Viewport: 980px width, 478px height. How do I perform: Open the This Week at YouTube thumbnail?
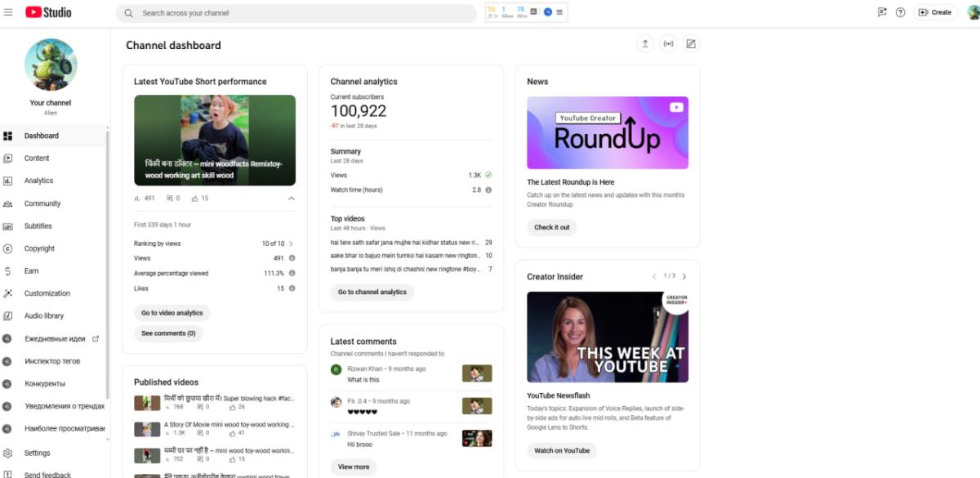click(x=608, y=337)
